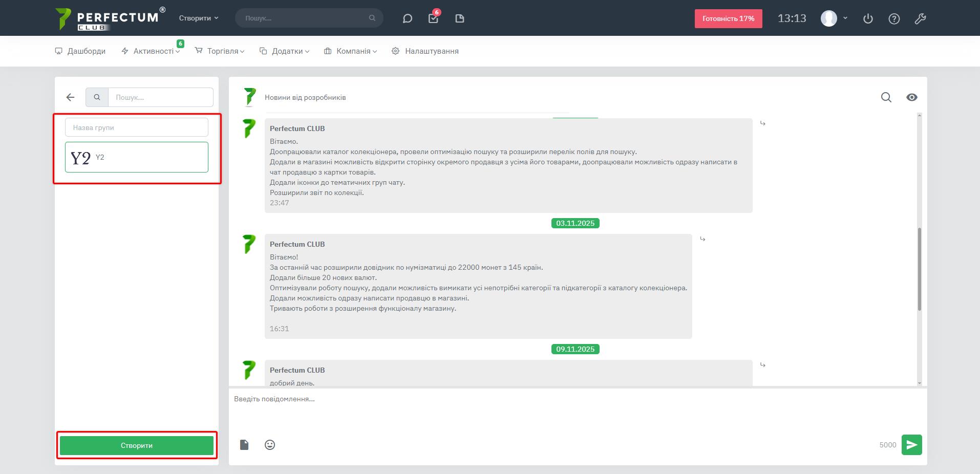Send the message with green arrow button
Screen dimensions: 980x474
tap(911, 445)
